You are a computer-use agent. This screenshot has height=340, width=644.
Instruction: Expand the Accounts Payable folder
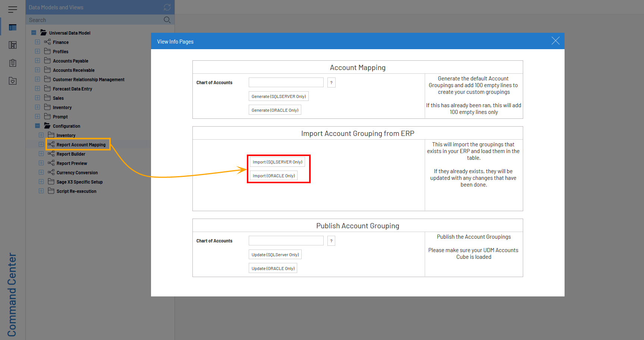pos(38,61)
